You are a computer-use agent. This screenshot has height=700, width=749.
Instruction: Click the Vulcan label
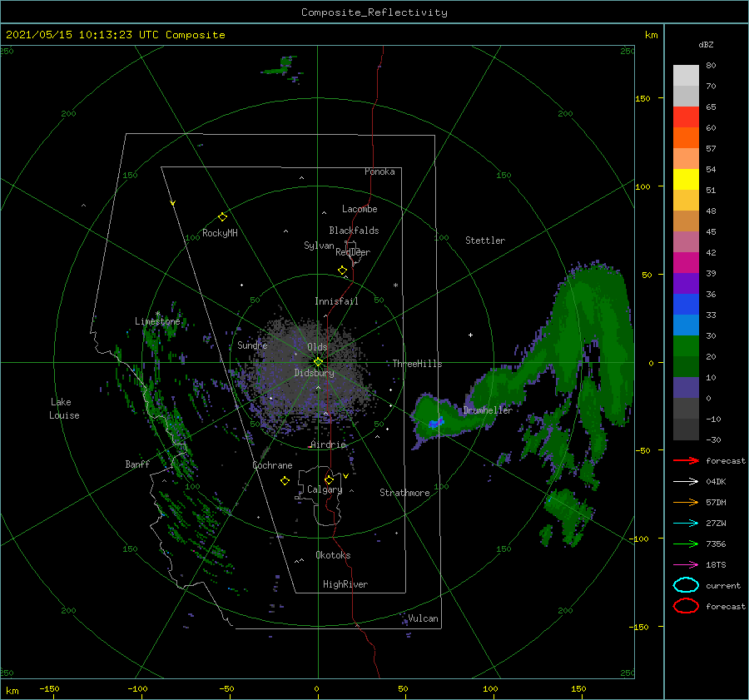point(423,618)
